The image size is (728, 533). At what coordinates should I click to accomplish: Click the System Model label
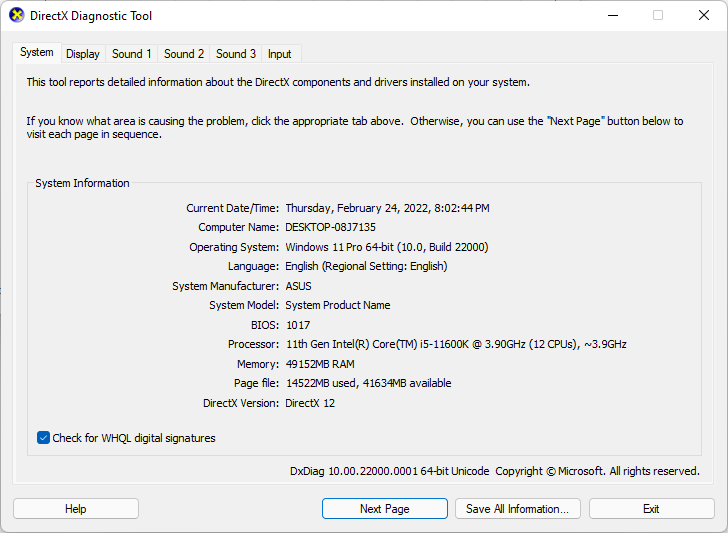pyautogui.click(x=244, y=306)
